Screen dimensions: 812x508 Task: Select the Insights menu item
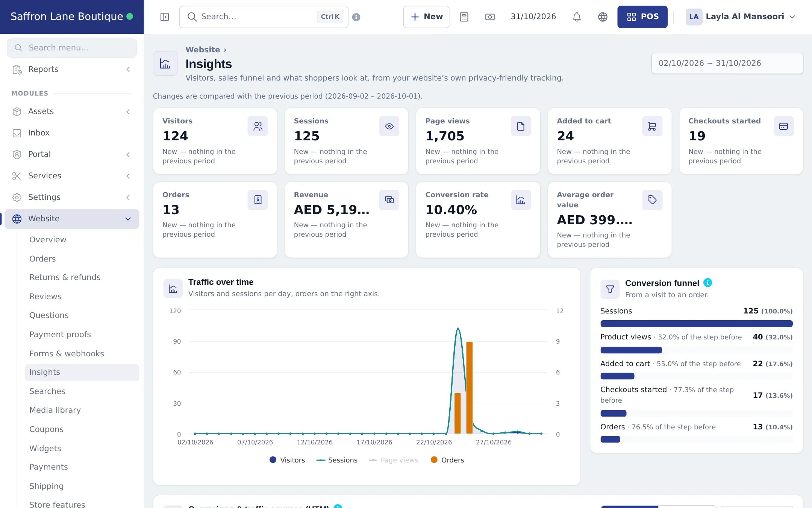click(82, 372)
